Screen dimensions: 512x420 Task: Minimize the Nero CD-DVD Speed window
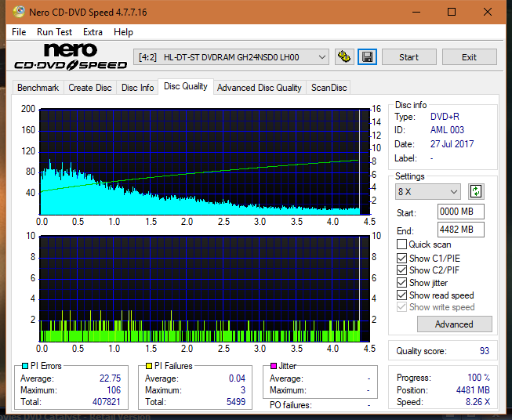pos(416,12)
